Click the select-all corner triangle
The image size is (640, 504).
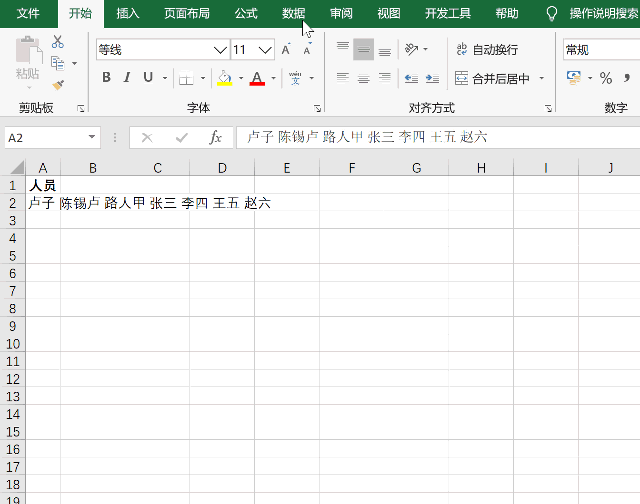click(15, 167)
